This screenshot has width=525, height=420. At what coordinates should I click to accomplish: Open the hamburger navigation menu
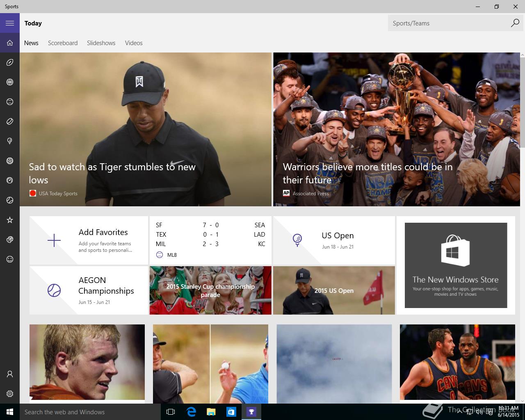[x=10, y=23]
